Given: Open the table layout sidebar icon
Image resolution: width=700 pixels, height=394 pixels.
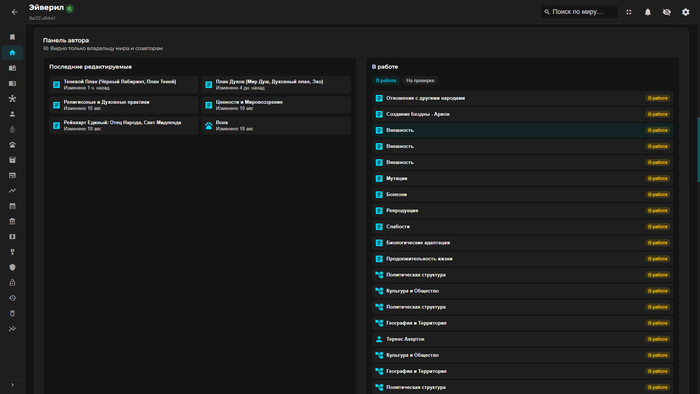Looking at the screenshot, I should tap(12, 175).
